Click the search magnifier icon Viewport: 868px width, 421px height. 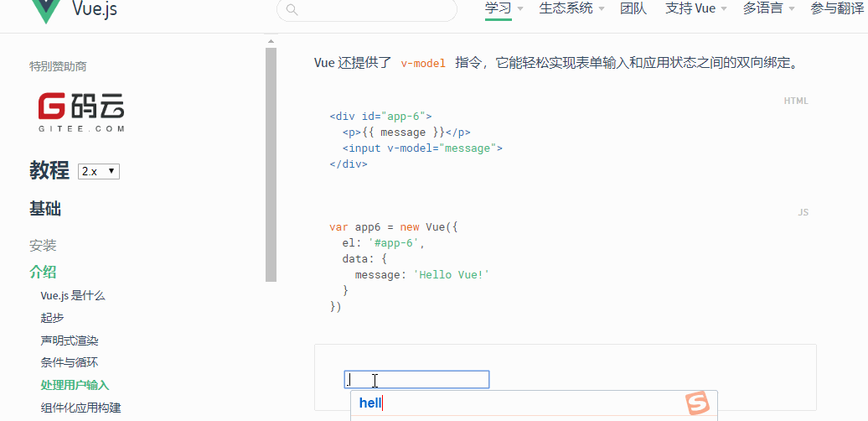(292, 10)
